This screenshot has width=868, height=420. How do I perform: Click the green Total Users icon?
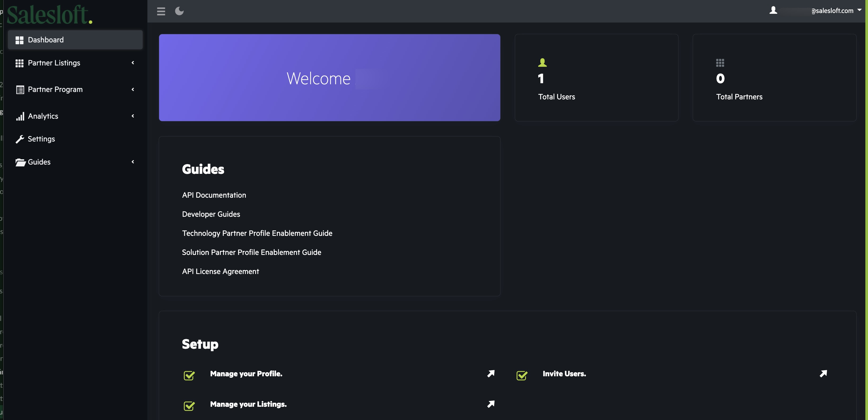(x=542, y=62)
